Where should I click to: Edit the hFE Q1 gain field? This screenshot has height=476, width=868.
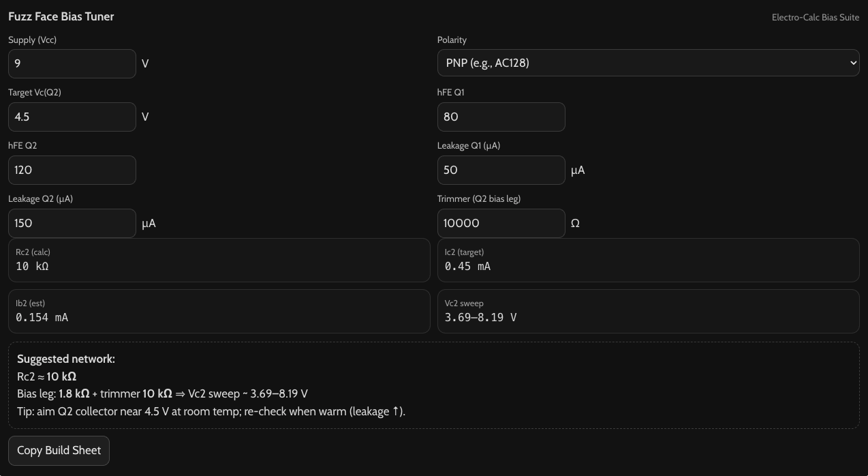tap(501, 117)
